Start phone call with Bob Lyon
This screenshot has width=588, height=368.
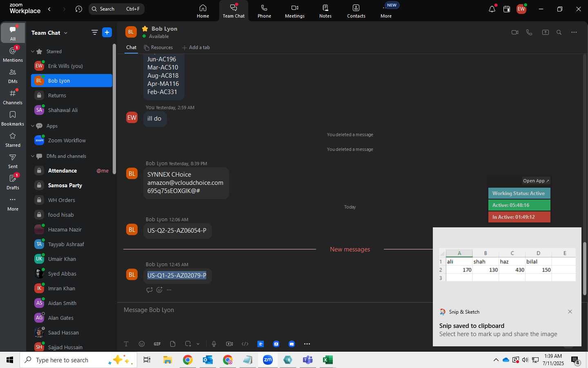(x=530, y=32)
